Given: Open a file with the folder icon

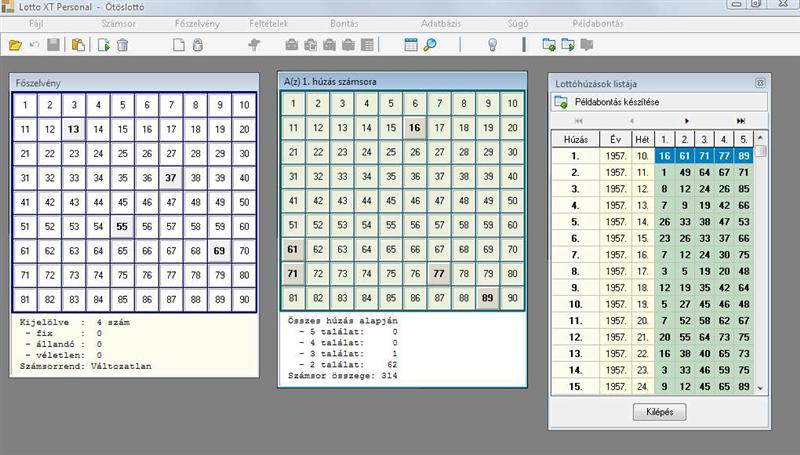Looking at the screenshot, I should (15, 45).
